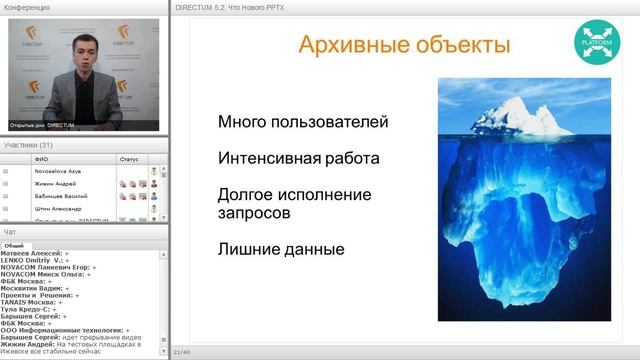Click the slide text Долгое исполнение запросов
Image resolution: width=640 pixels, height=360 pixels.
pyautogui.click(x=294, y=203)
